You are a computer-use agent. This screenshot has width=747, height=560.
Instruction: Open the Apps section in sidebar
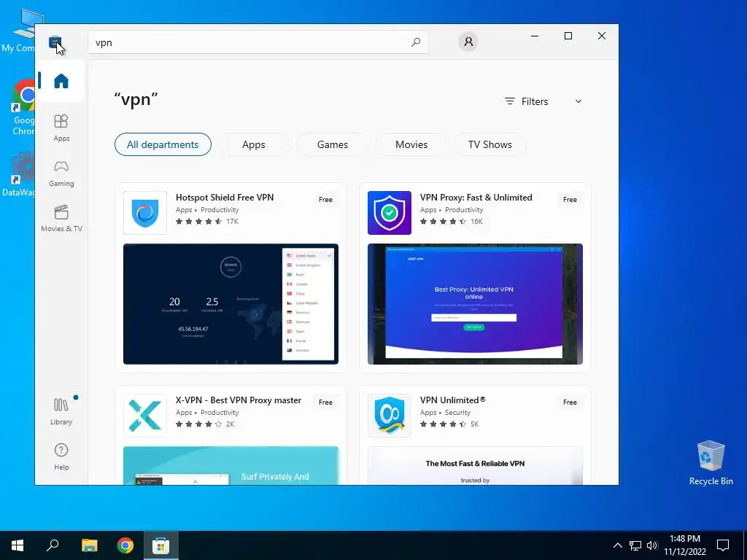point(61,128)
